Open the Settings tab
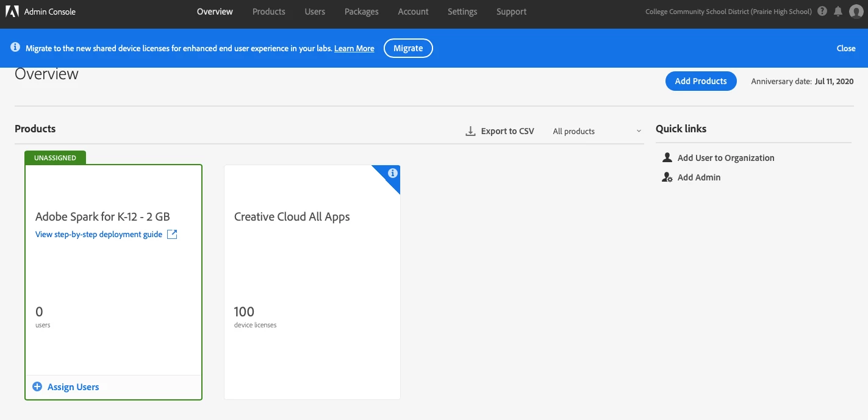The height and width of the screenshot is (420, 868). (x=462, y=12)
